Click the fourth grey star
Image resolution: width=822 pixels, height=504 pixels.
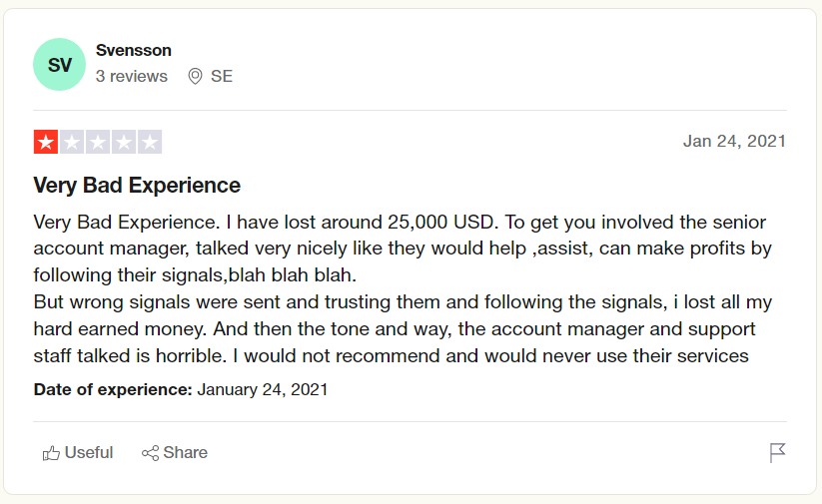(x=124, y=142)
